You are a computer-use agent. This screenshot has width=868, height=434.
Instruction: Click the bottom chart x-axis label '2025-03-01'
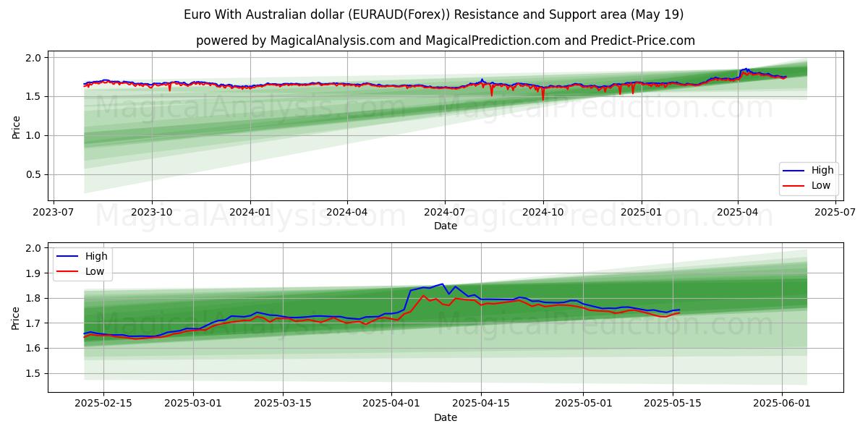[x=194, y=404]
